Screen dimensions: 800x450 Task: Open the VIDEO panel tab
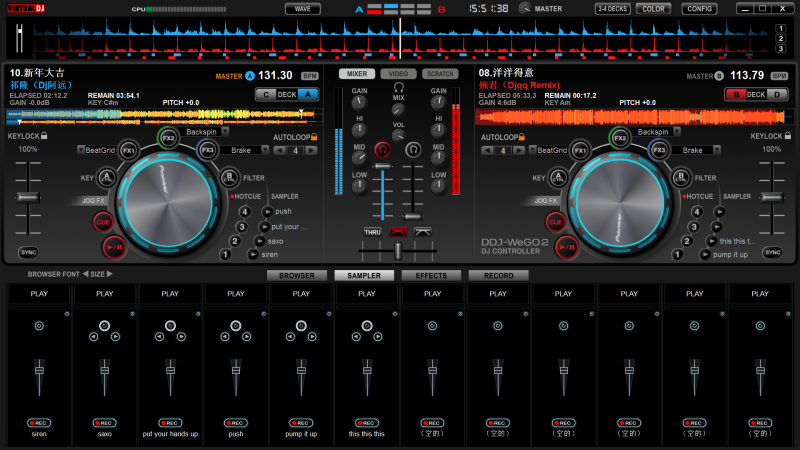pyautogui.click(x=398, y=74)
